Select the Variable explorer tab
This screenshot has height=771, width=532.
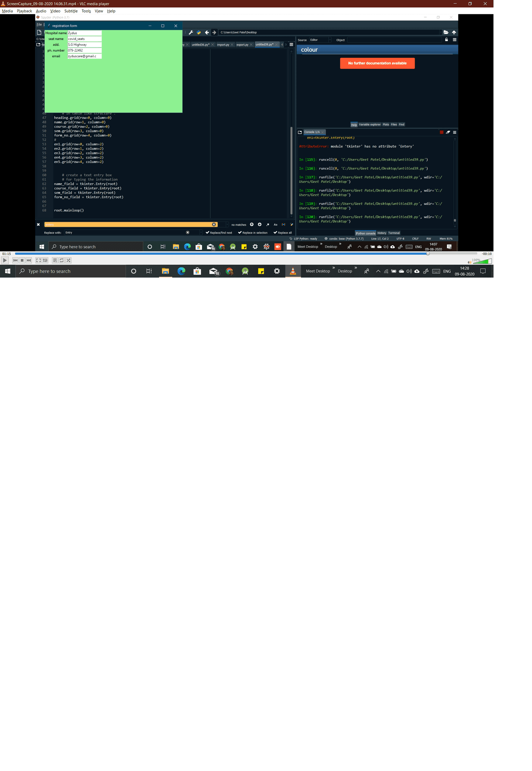[x=370, y=124]
